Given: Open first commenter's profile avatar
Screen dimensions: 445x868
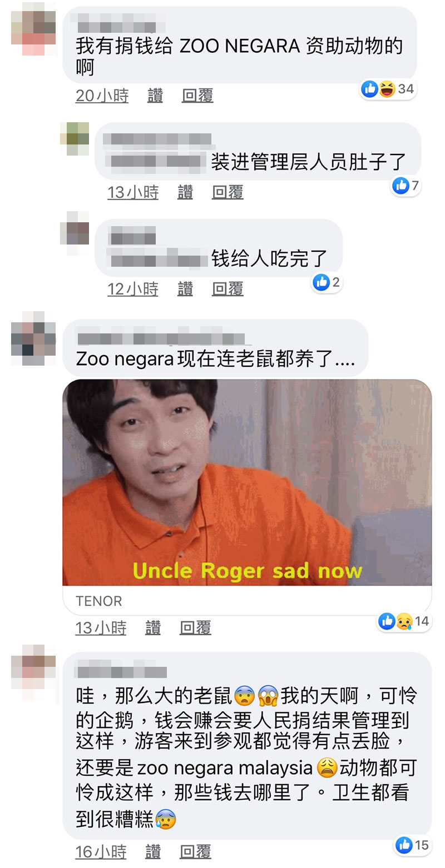Looking at the screenshot, I should (x=33, y=30).
